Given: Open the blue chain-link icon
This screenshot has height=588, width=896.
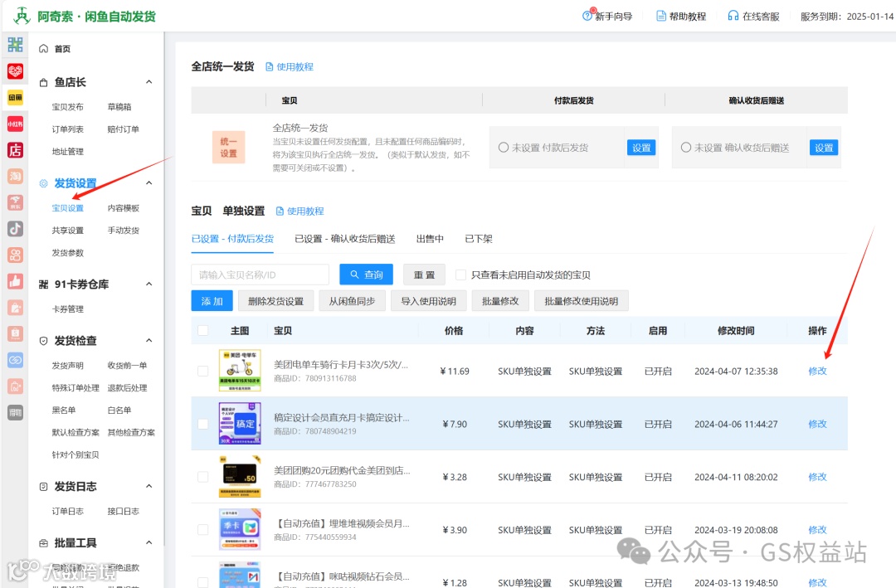Looking at the screenshot, I should click(x=16, y=360).
